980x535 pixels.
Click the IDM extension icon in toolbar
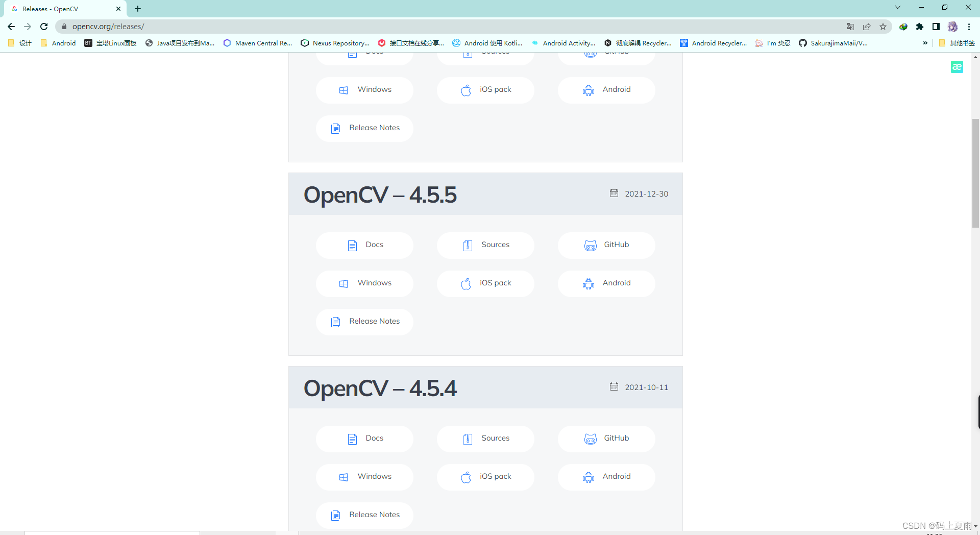coord(903,27)
